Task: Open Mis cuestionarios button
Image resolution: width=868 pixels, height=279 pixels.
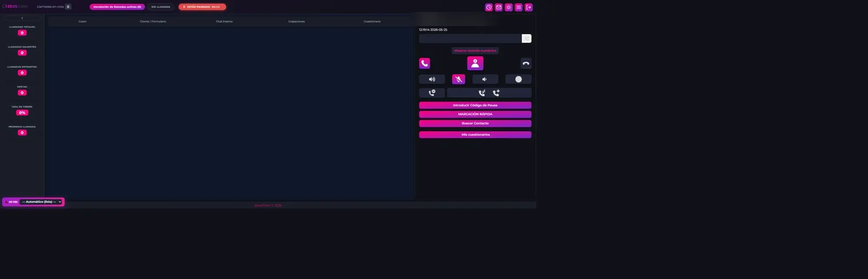Action: pyautogui.click(x=475, y=135)
